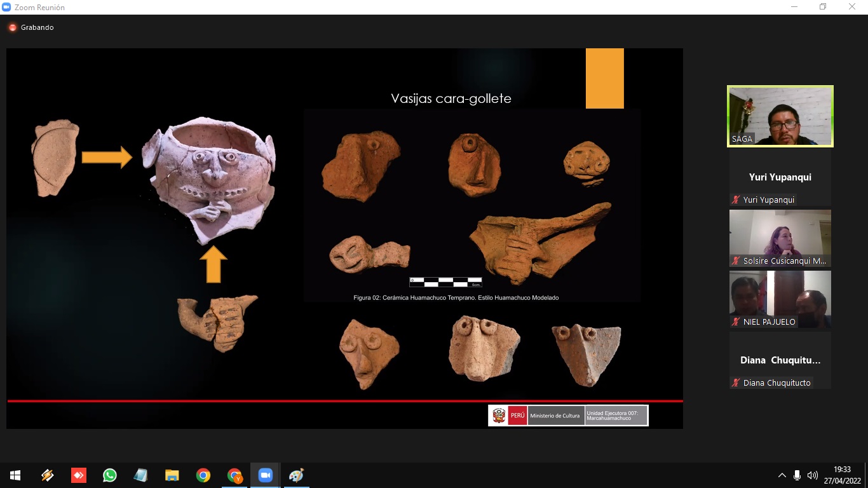Image resolution: width=868 pixels, height=488 pixels.
Task: Launch Winamp from the taskbar
Action: 47,475
